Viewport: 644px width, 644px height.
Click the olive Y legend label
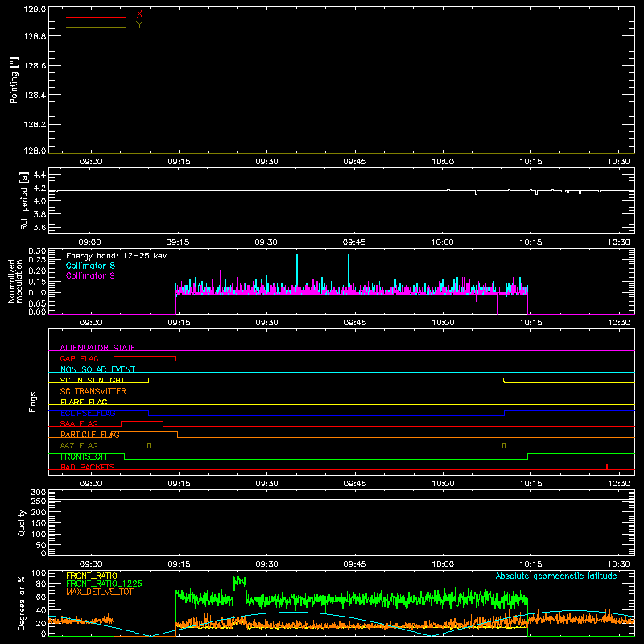(139, 25)
